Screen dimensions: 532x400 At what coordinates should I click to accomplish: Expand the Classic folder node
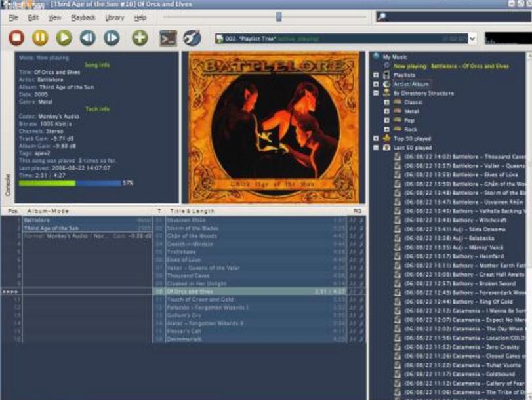386,102
